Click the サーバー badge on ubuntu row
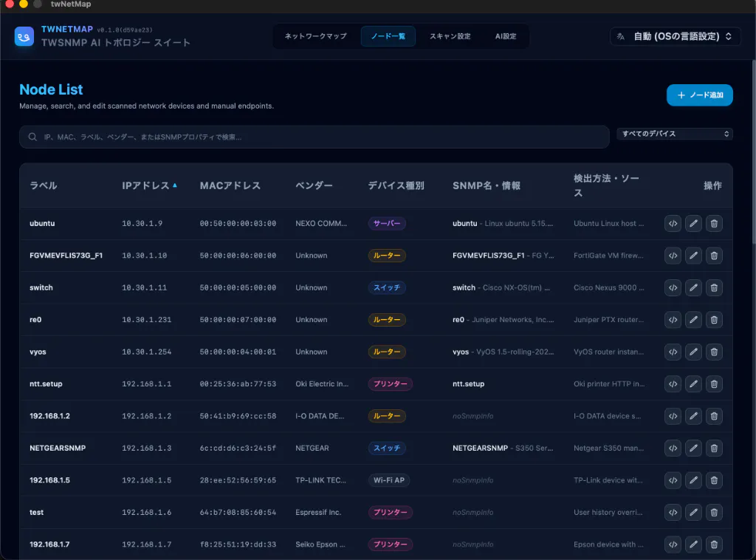This screenshot has width=756, height=560. coord(387,223)
